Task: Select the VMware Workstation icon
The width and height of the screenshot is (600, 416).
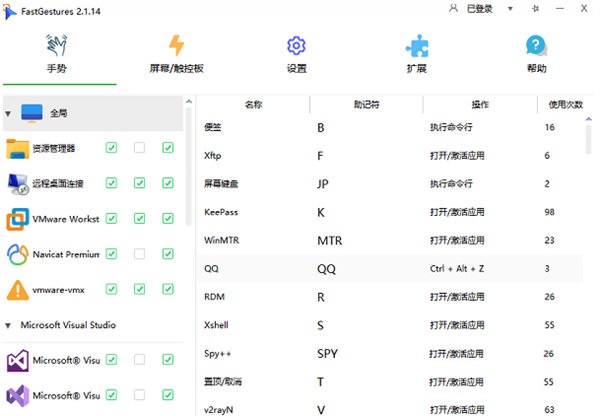Action: pyautogui.click(x=18, y=219)
